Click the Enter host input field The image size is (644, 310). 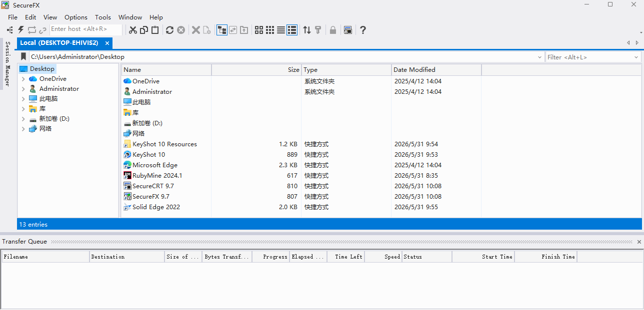pos(86,29)
